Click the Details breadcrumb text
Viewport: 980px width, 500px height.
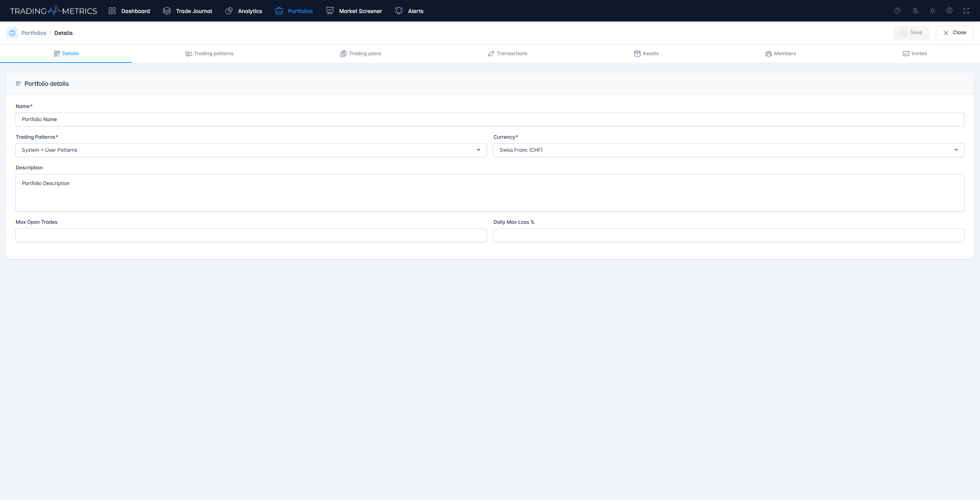[64, 33]
